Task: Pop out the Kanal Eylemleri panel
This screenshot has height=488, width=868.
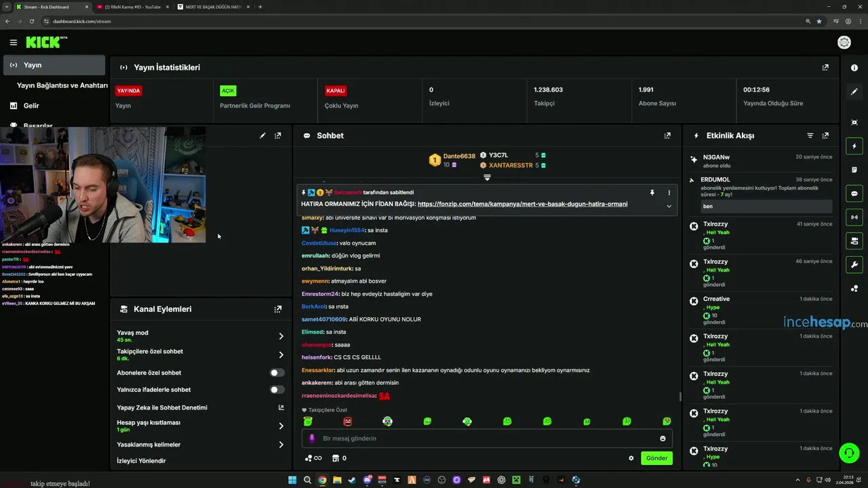Action: coord(277,309)
